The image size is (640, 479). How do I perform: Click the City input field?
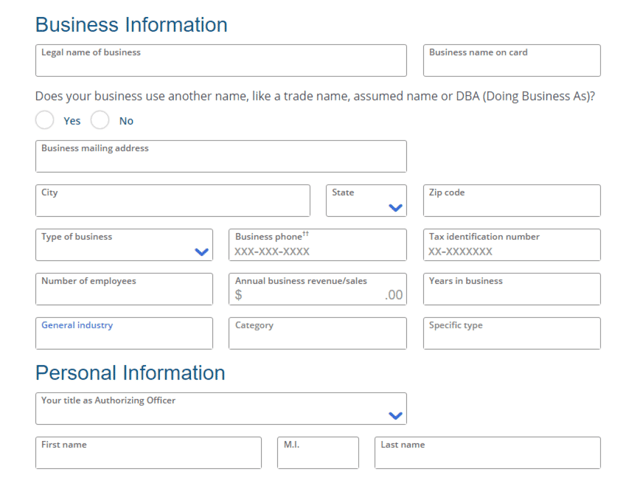pyautogui.click(x=173, y=200)
